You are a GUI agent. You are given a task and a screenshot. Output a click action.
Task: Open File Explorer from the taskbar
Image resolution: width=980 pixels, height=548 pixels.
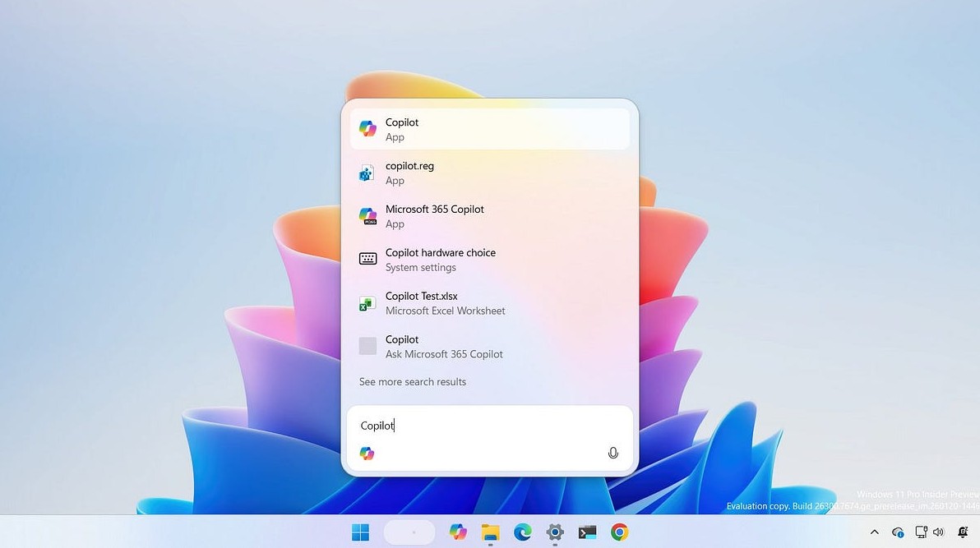[491, 532]
